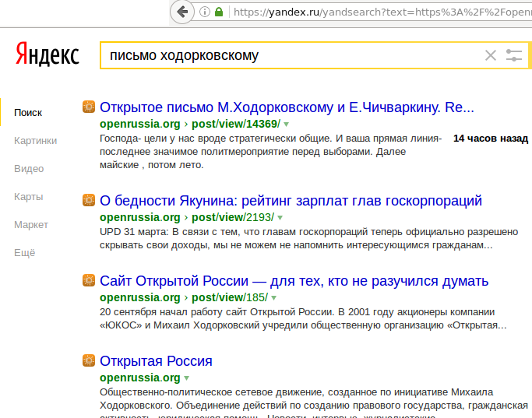
Task: Switch to the Видео search tab
Action: pyautogui.click(x=29, y=169)
